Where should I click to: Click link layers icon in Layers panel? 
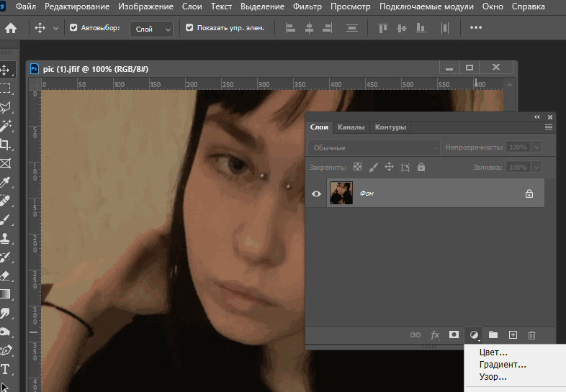[x=415, y=334]
